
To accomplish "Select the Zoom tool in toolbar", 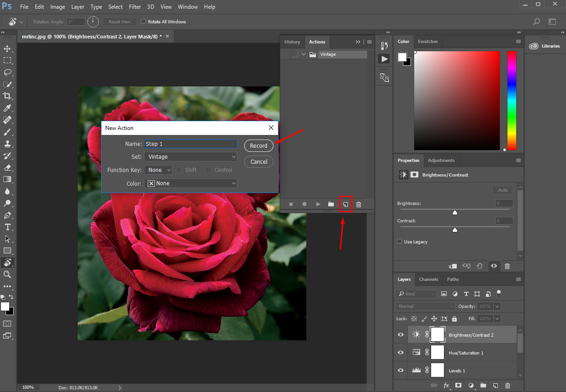I will coord(7,274).
